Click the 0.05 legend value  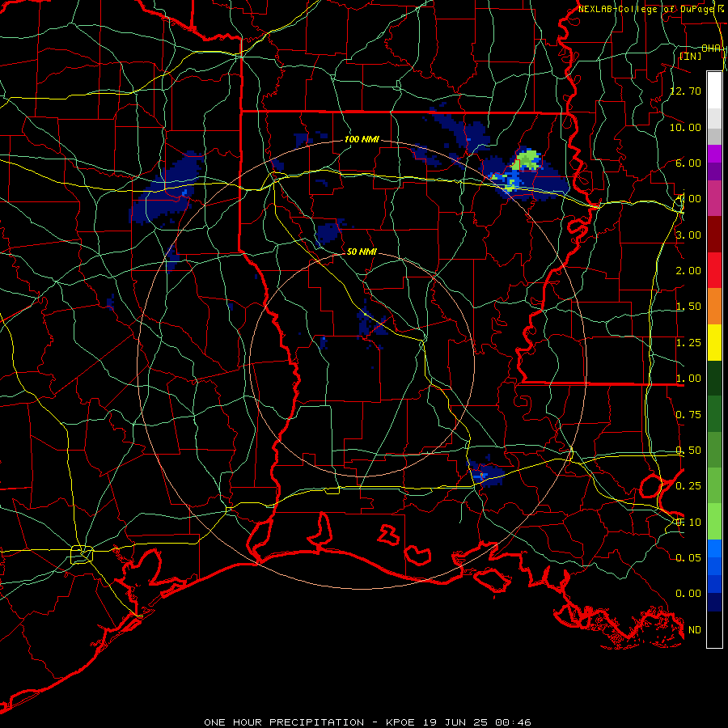[688, 557]
